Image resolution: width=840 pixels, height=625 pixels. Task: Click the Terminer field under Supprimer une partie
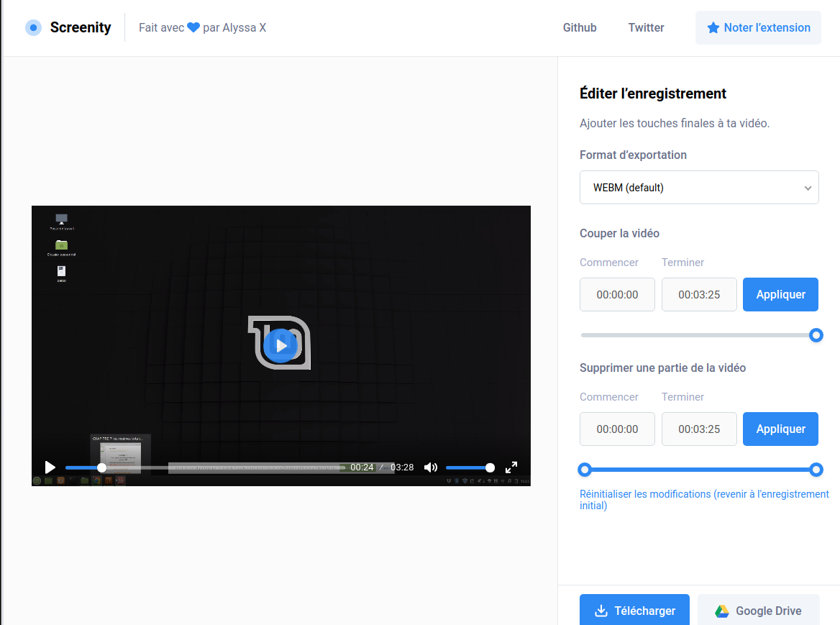[x=699, y=429]
